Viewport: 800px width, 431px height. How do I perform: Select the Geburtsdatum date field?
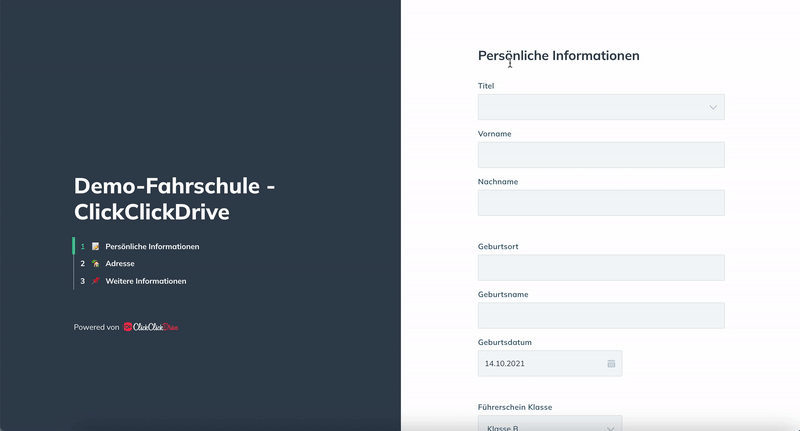tap(550, 364)
